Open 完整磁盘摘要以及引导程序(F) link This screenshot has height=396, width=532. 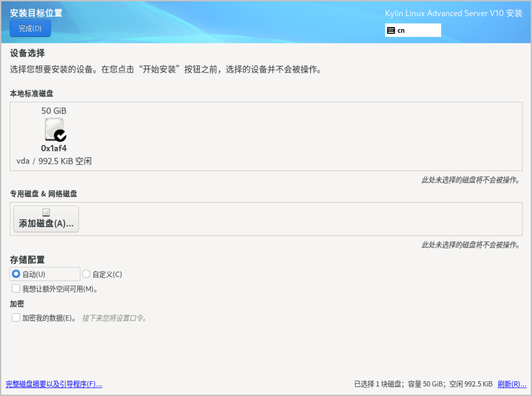pos(54,384)
